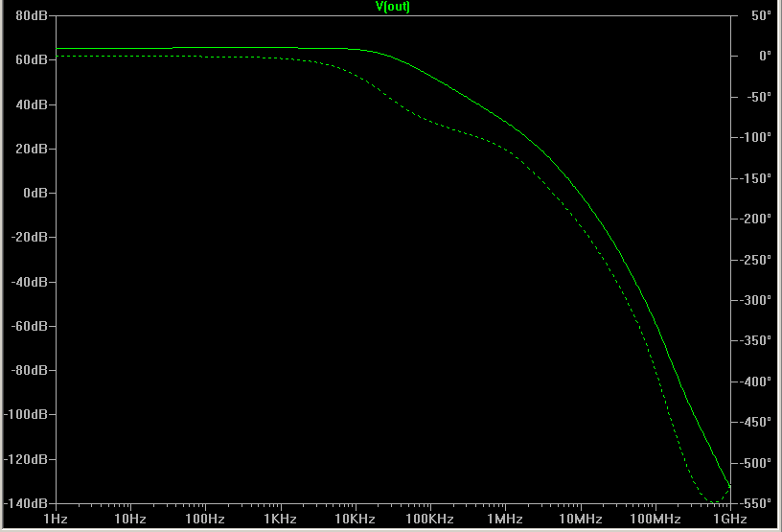Click the 0dB magnitude axis label

35,193
